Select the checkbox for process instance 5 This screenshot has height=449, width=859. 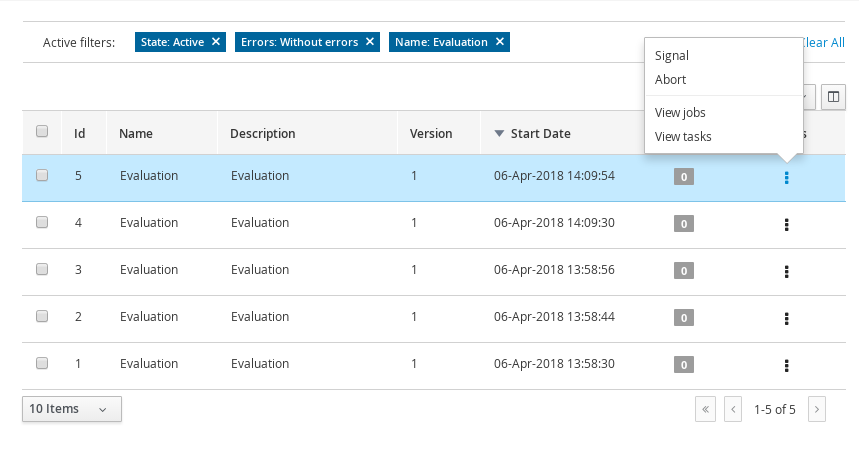point(42,175)
